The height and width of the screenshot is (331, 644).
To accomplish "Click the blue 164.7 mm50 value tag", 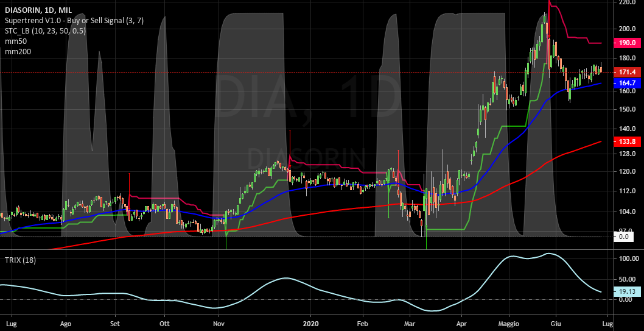I will [627, 84].
